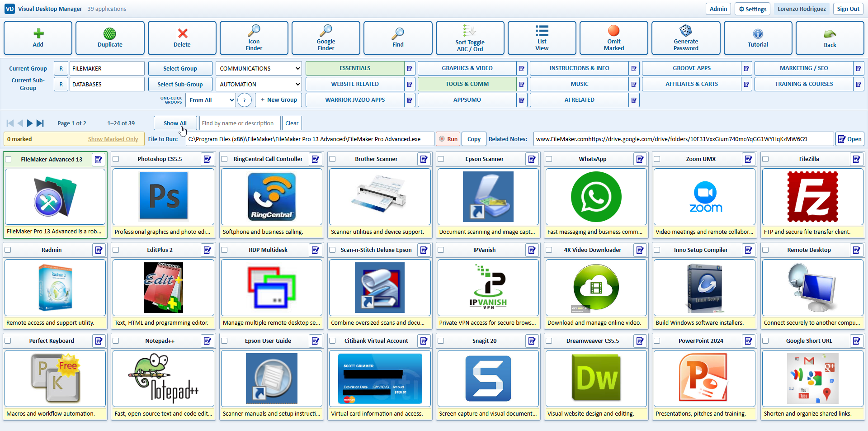Switch to WEBSITE RELATED group
This screenshot has width=868, height=431.
[x=355, y=84]
